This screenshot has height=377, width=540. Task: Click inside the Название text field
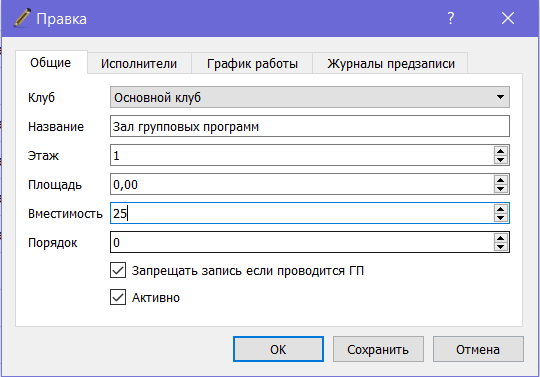pyautogui.click(x=310, y=126)
